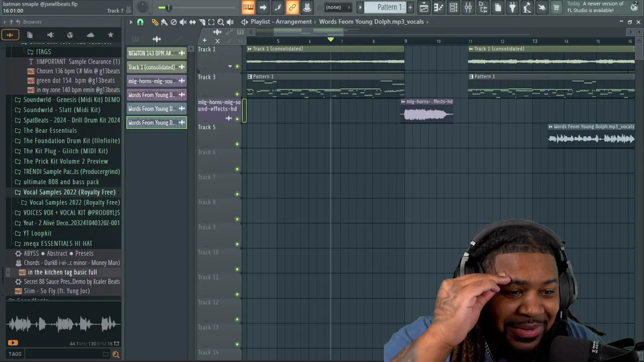
Task: Select the Slip tool
Action: point(193,22)
